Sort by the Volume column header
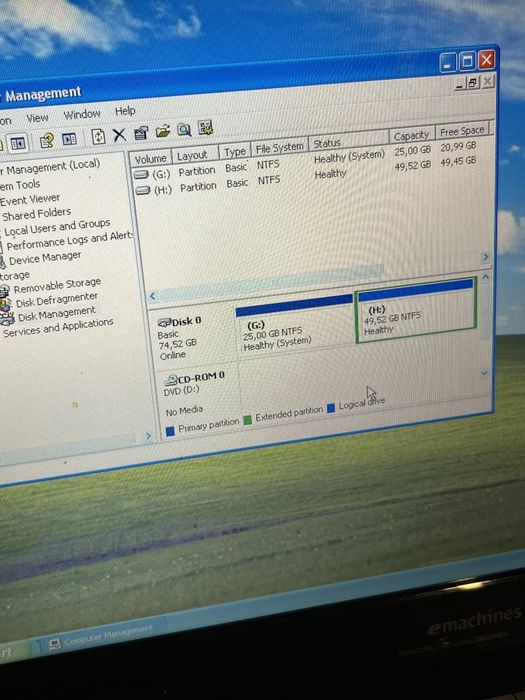525x700 pixels. 150,158
